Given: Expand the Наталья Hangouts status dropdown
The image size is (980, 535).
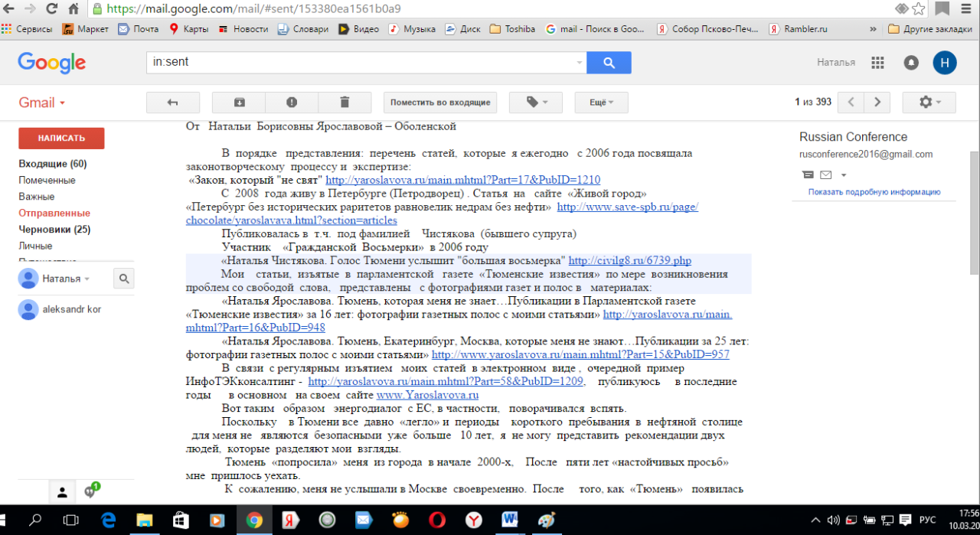Looking at the screenshot, I should coord(87,279).
